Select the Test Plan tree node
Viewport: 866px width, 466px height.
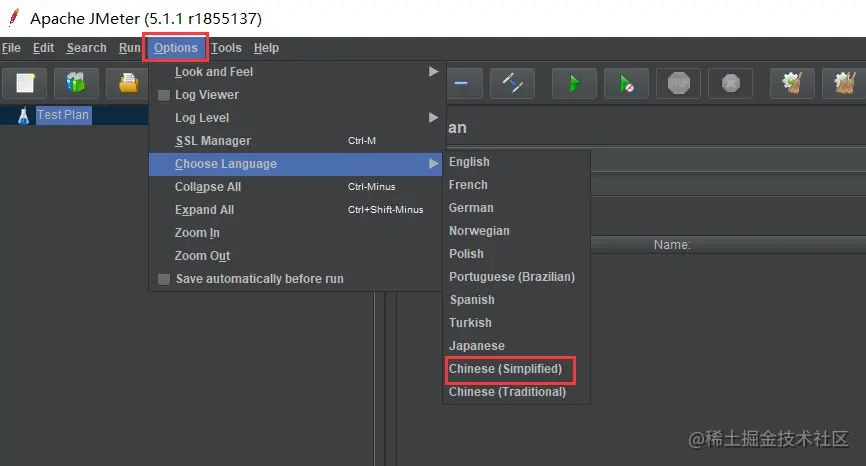63,115
